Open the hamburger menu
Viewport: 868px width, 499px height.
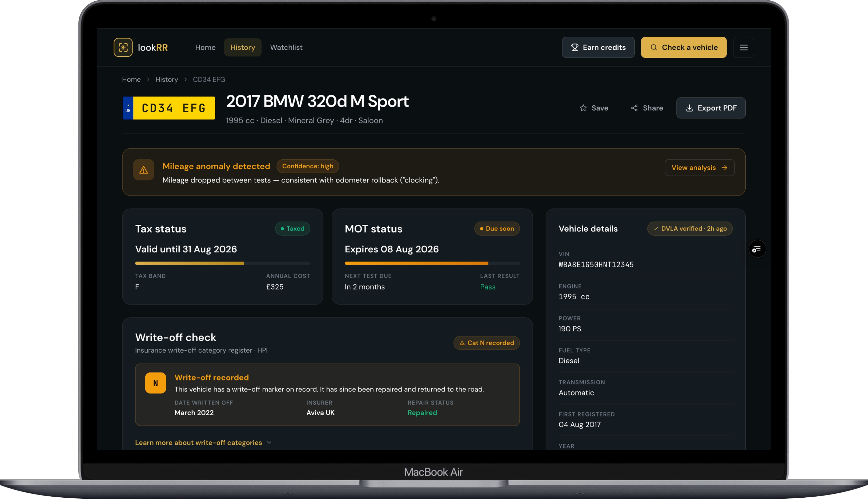click(x=744, y=47)
